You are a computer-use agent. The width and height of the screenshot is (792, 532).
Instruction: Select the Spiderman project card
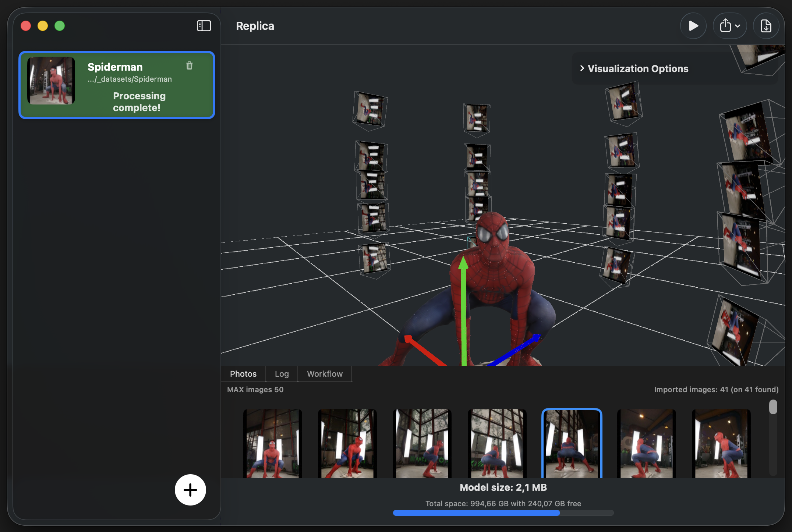pos(117,85)
